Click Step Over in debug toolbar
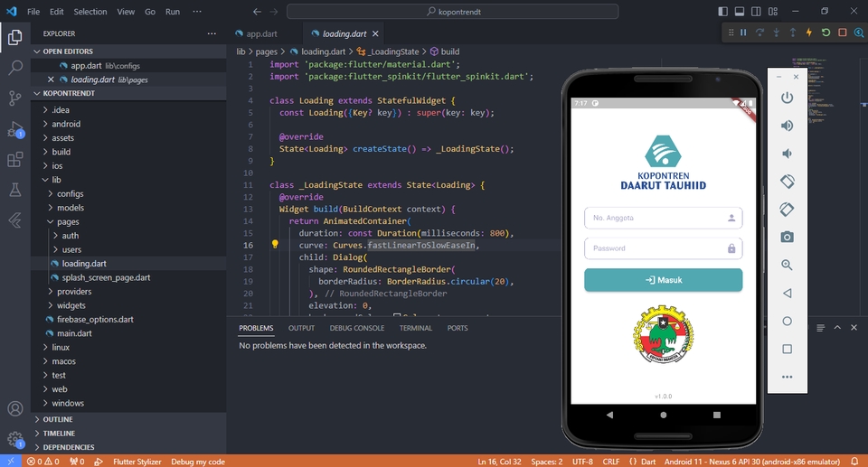868x467 pixels. 759,33
